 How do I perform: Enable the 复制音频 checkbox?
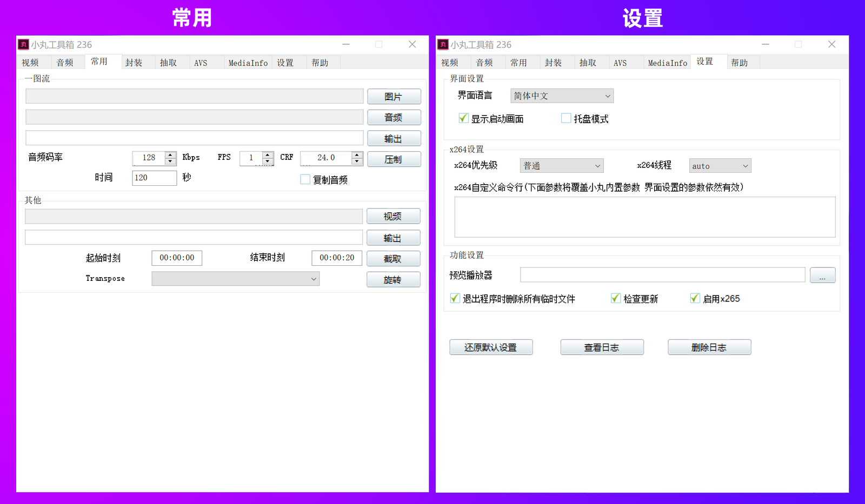point(305,179)
